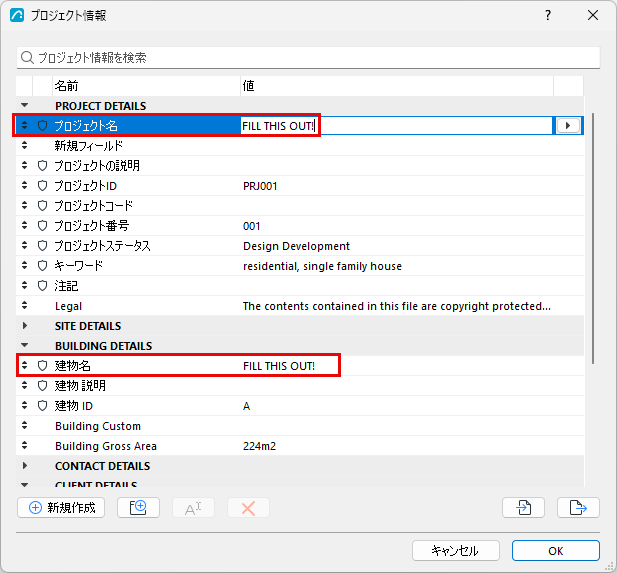Expand the SITE DETAILS group
The height and width of the screenshot is (573, 617).
24,325
